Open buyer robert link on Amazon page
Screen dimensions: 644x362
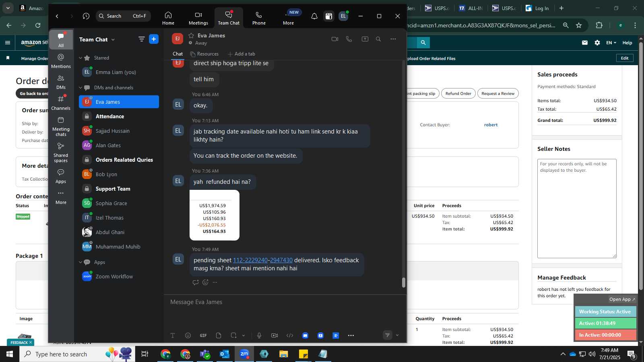[491, 125]
